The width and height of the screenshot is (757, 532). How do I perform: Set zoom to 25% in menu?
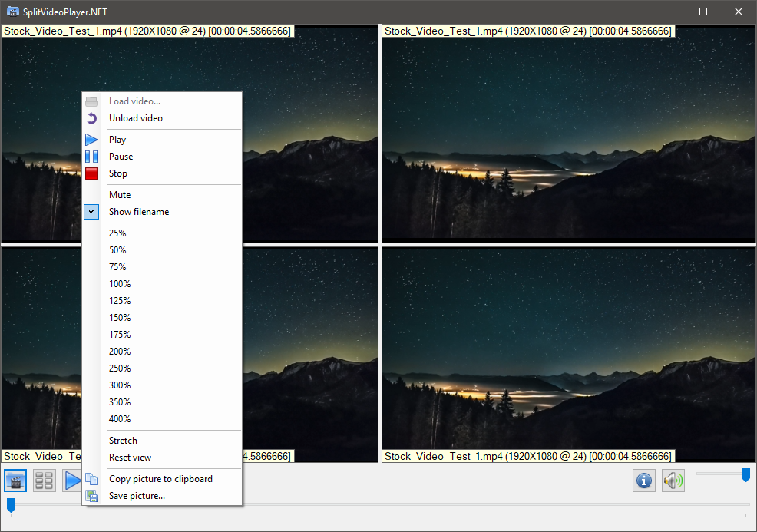coord(117,233)
